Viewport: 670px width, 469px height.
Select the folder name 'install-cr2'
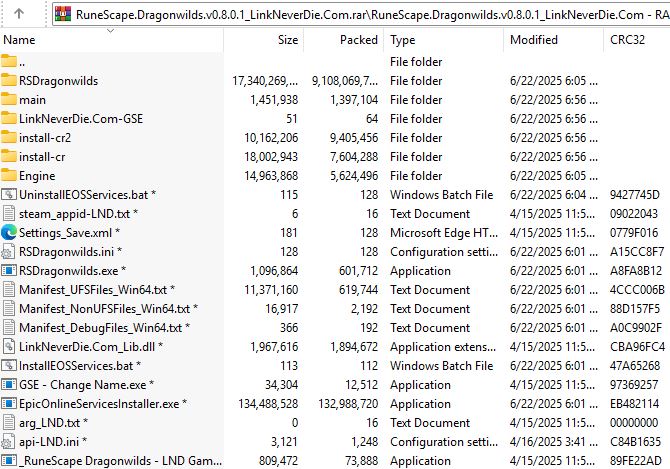pos(45,138)
